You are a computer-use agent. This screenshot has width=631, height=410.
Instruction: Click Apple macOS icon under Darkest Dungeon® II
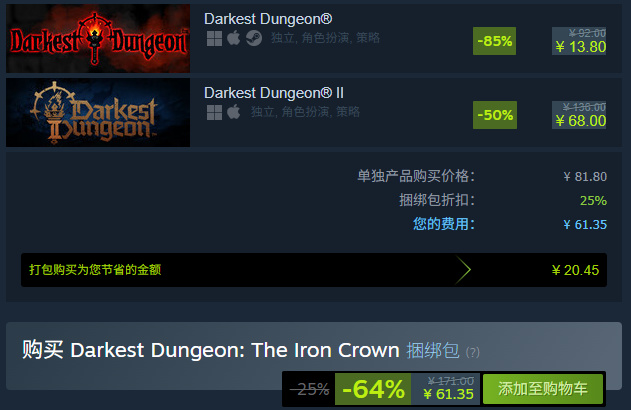click(x=233, y=112)
